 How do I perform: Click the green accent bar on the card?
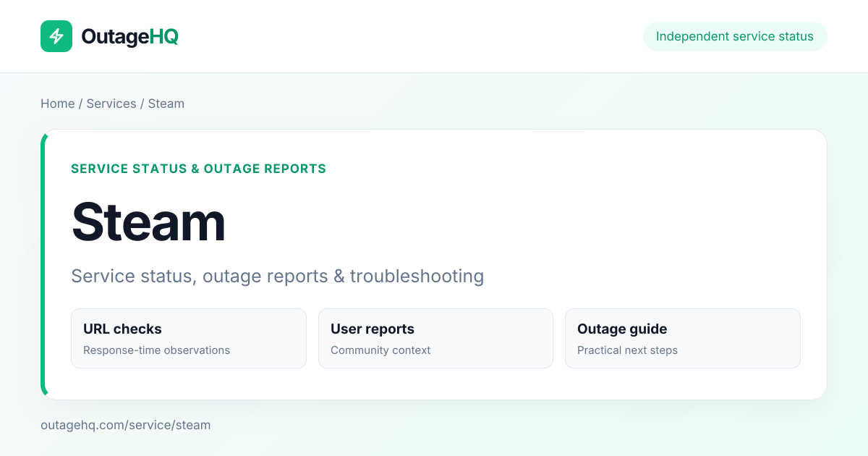click(x=43, y=264)
